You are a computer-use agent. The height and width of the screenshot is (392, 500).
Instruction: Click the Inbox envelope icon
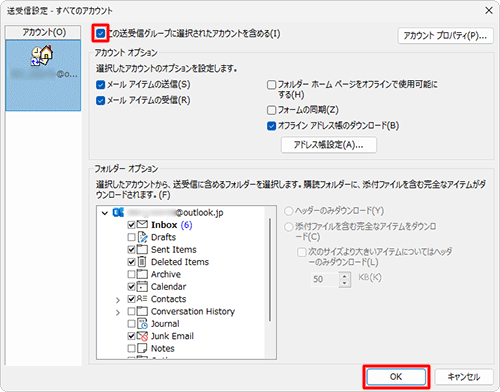(x=142, y=224)
